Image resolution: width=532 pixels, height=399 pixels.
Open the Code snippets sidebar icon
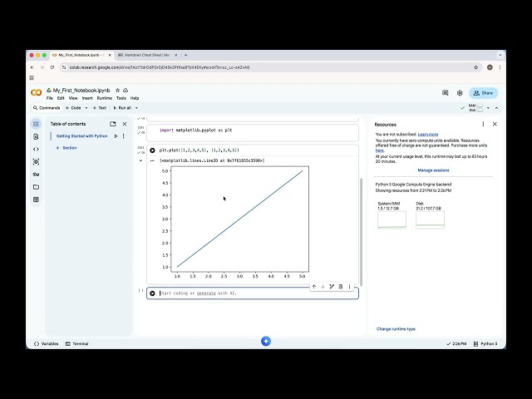36,149
